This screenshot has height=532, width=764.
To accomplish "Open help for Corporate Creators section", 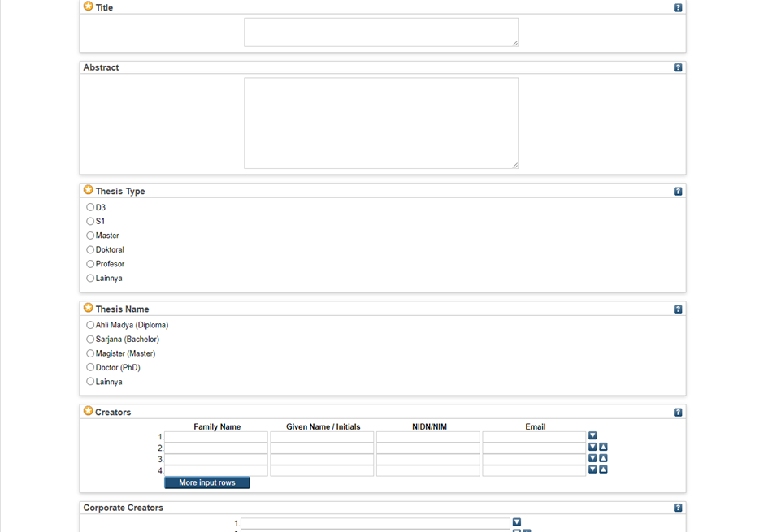I will coord(678,508).
